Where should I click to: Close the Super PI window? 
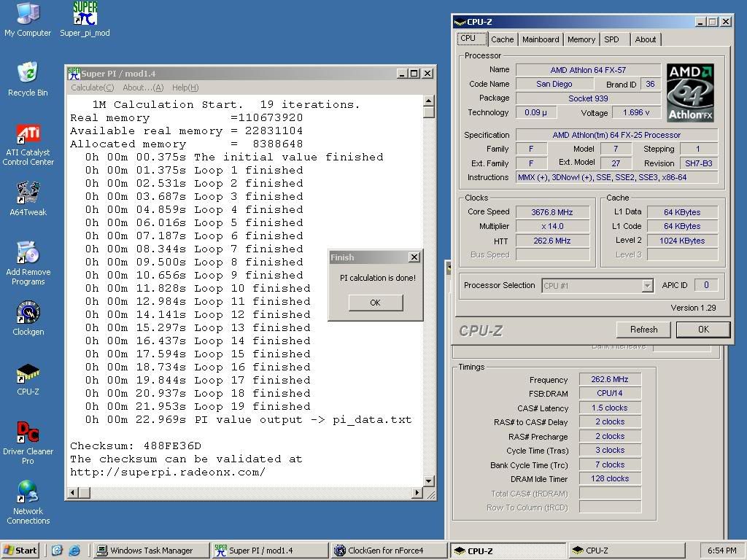pos(427,74)
